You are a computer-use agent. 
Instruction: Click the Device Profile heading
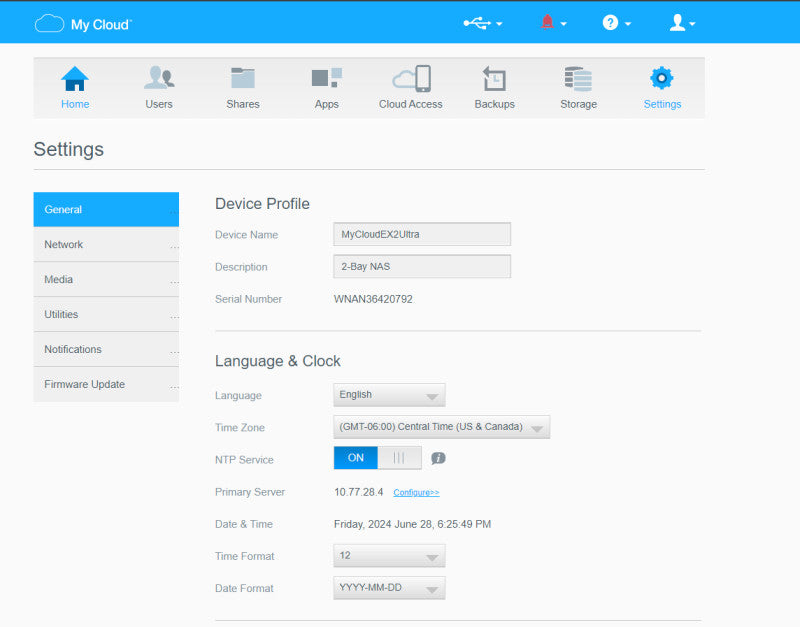pyautogui.click(x=262, y=204)
